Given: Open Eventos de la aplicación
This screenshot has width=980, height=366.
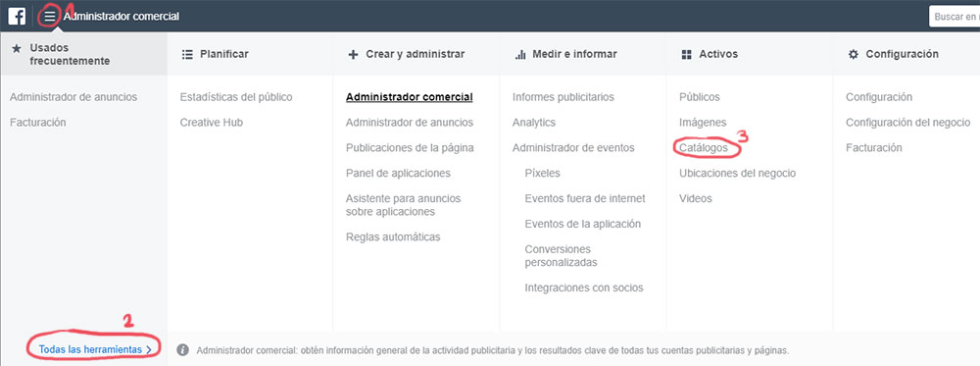Looking at the screenshot, I should (583, 224).
